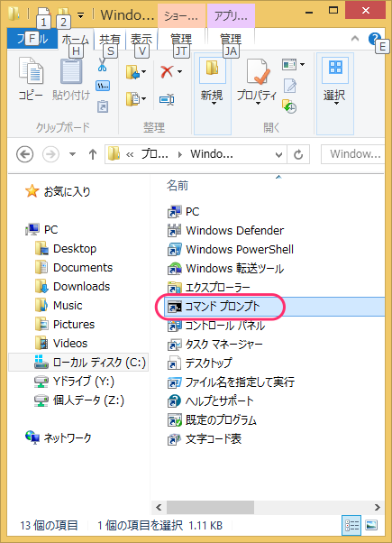
Task: Click the Copy path icon in the Clipboard group
Action: point(103,86)
